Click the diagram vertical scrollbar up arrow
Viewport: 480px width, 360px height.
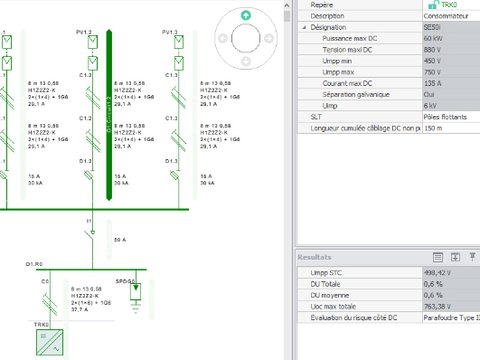click(287, 5)
